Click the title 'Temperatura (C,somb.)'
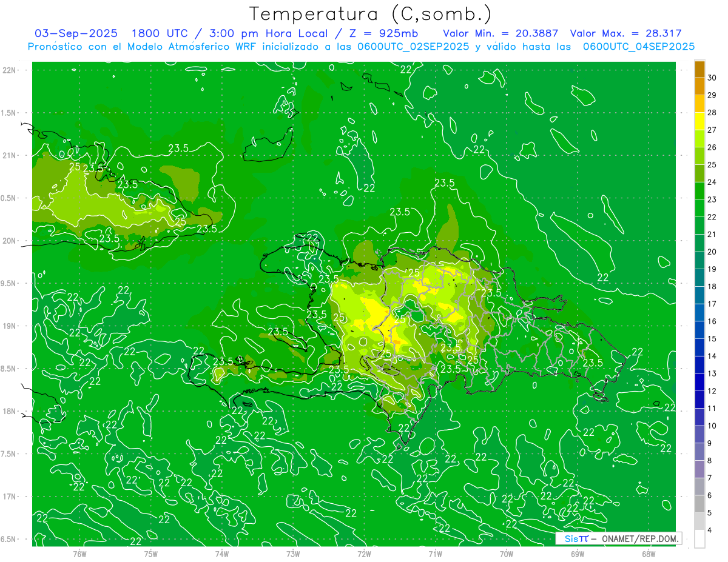728x562 pixels. (x=371, y=15)
